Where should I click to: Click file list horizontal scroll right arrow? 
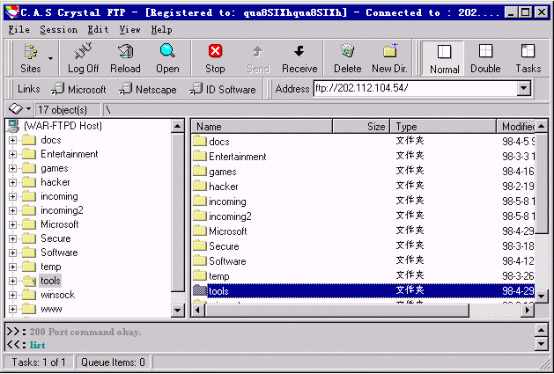pos(528,310)
